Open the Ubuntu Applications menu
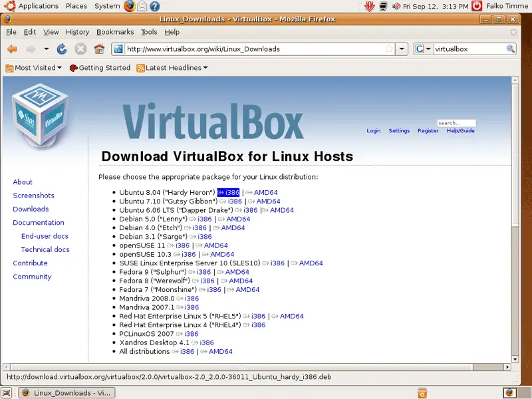Viewport: 532px width, 399px height. 31,6
